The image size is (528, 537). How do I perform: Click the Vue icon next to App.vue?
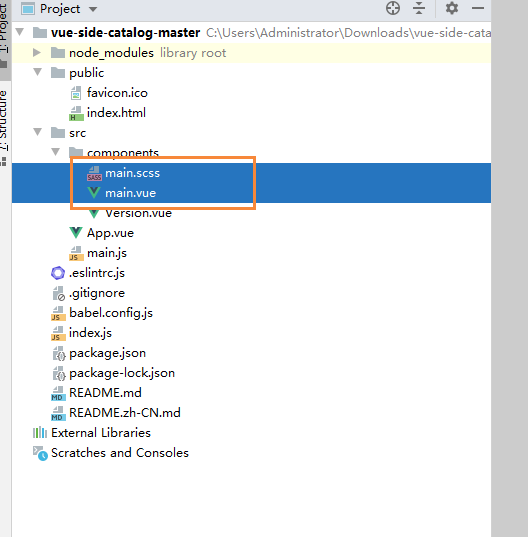(x=76, y=233)
